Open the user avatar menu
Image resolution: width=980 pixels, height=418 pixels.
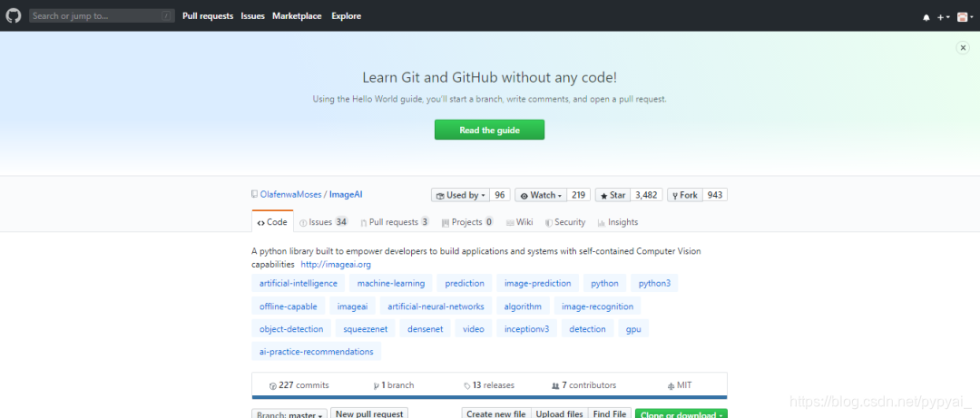965,17
